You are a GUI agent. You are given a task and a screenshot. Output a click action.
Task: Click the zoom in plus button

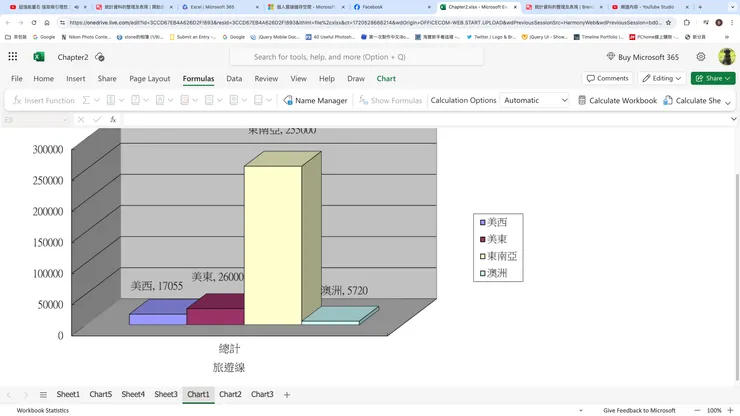click(730, 410)
